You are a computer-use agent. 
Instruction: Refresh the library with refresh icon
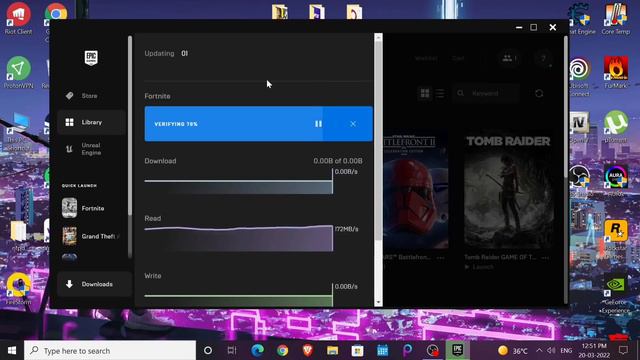click(539, 93)
